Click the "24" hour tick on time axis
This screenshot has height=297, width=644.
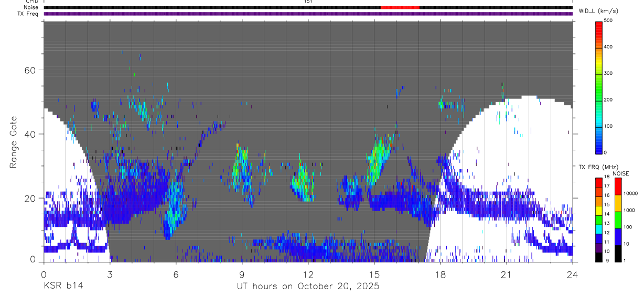pos(572,274)
